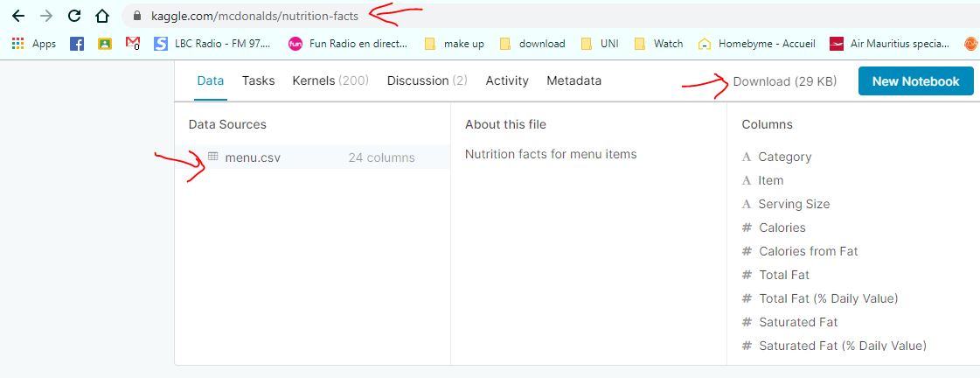Select the menu.csv data source
This screenshot has height=378, width=980.
[x=312, y=157]
